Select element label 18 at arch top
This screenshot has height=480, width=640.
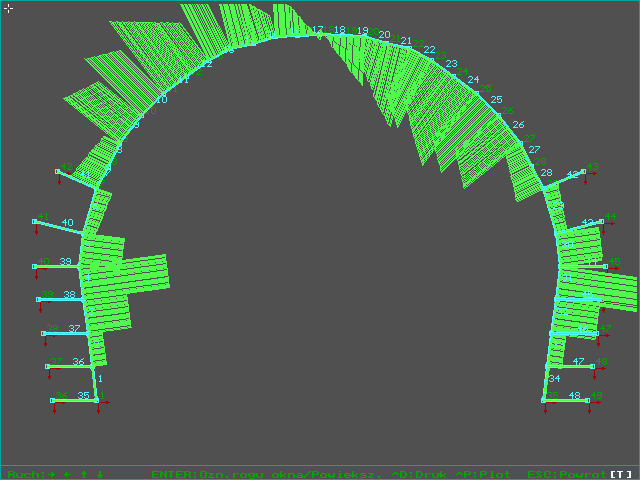coord(340,31)
